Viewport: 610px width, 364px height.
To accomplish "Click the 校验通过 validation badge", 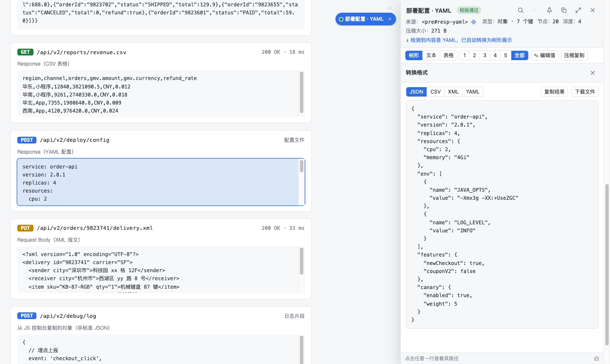I will pyautogui.click(x=469, y=10).
